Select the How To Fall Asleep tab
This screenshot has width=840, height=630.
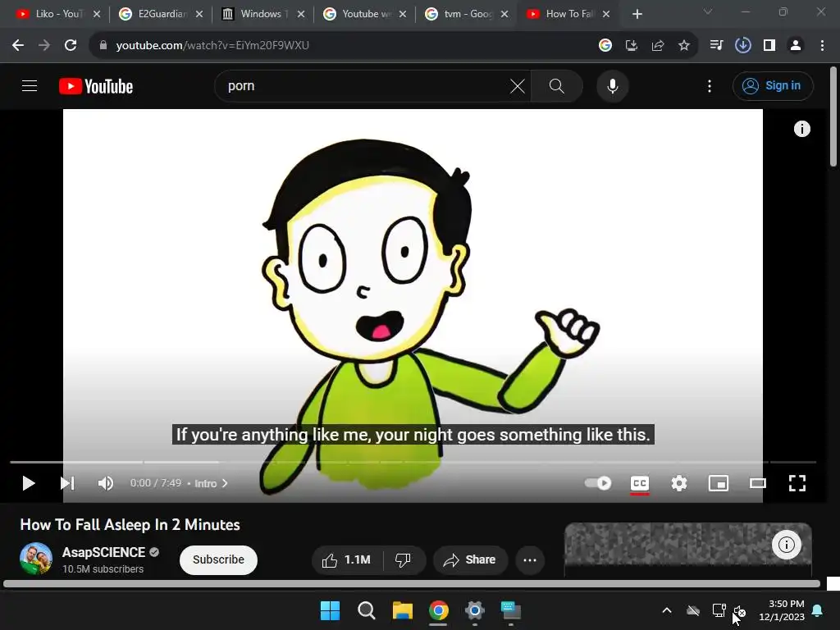tap(568, 14)
